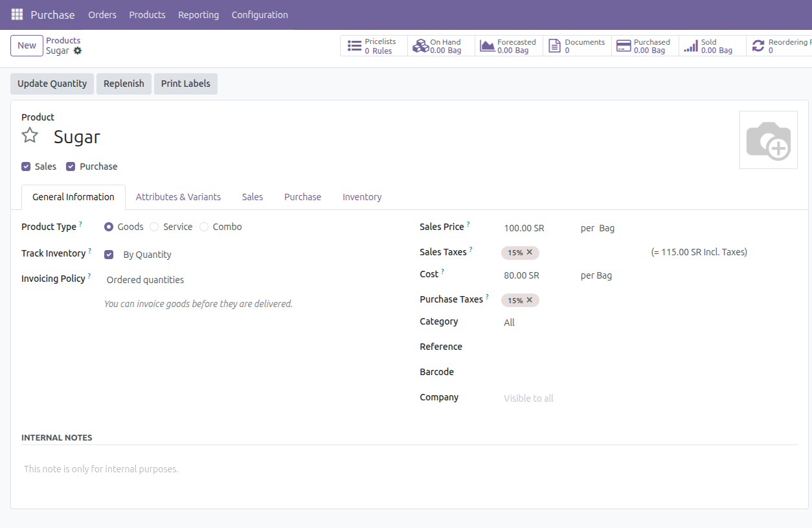This screenshot has width=812, height=528.
Task: Open the Forecasted quantity stat button
Action: 509,46
